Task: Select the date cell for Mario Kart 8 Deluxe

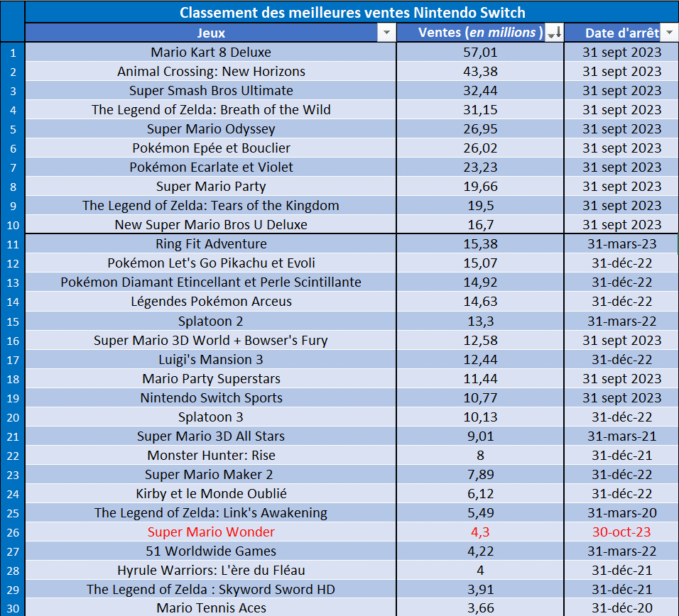Action: [x=621, y=53]
